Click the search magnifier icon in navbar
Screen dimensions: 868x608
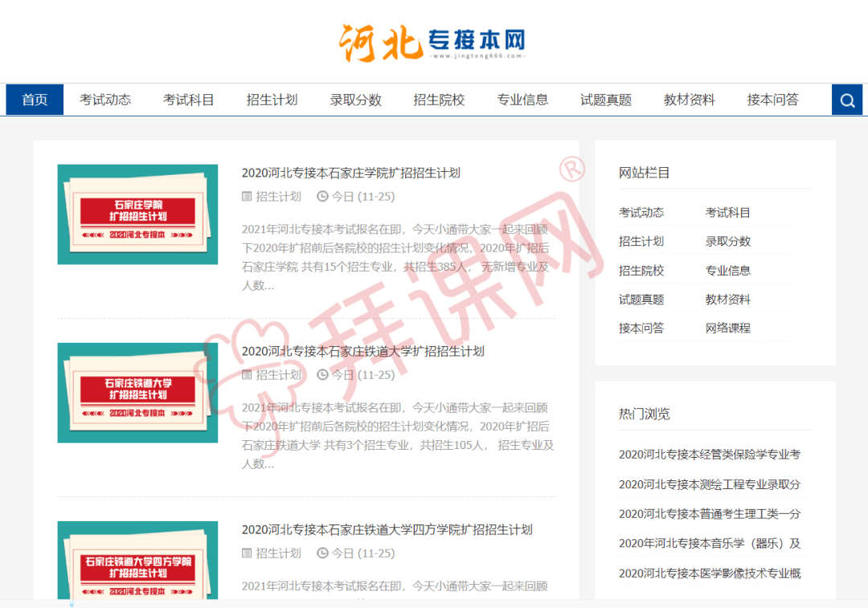tap(847, 100)
